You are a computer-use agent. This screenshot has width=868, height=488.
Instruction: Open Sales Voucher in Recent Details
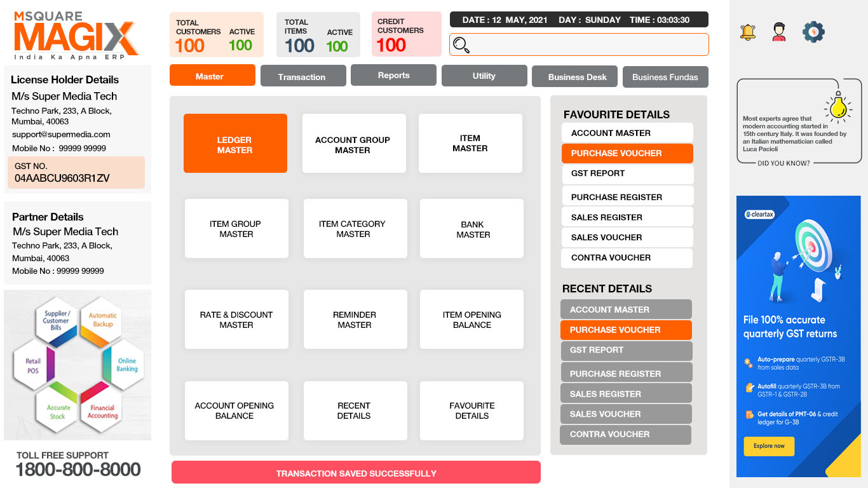(626, 414)
